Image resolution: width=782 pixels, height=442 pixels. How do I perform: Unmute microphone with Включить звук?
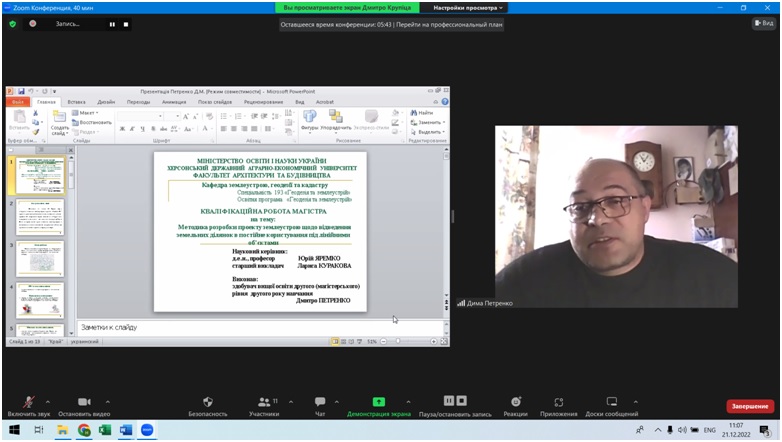[x=29, y=406]
